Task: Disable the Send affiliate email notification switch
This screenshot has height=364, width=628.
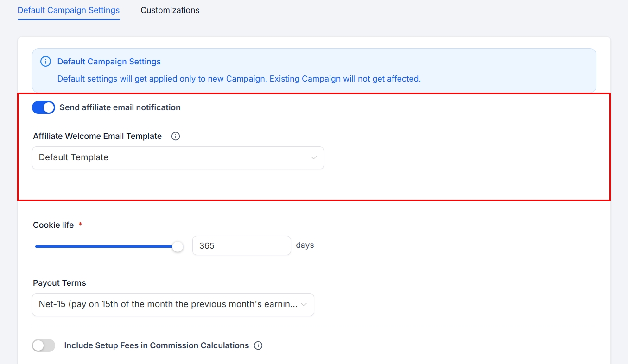Action: [44, 107]
